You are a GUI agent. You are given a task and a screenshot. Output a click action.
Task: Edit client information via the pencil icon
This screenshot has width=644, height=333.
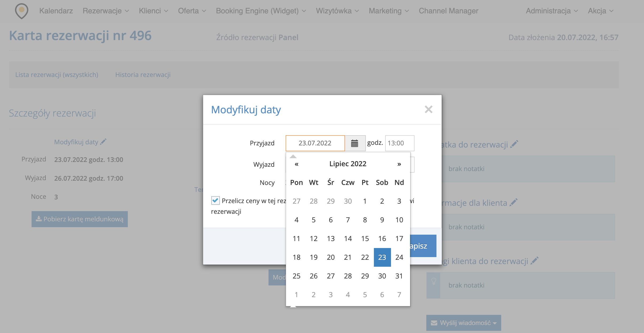coord(513,203)
